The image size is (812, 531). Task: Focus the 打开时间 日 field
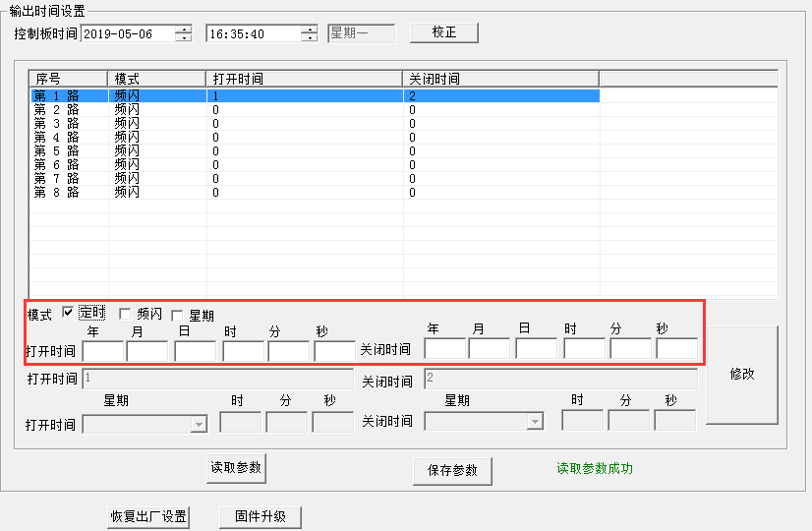[x=196, y=352]
